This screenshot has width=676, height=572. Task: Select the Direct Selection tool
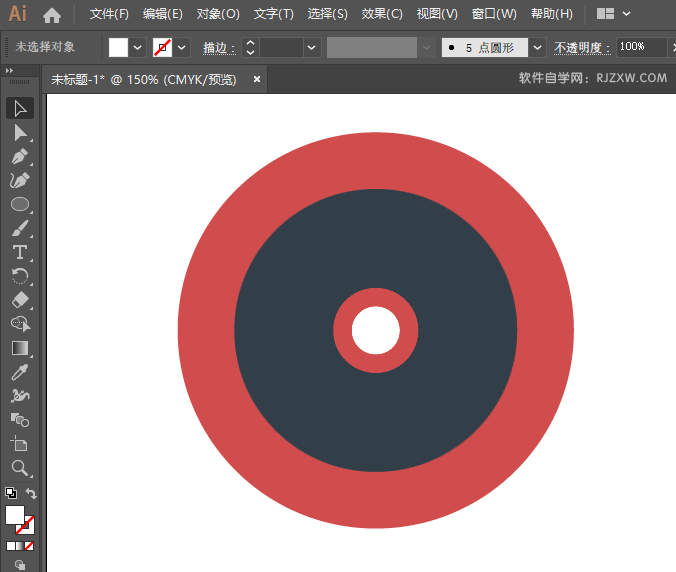[x=19, y=132]
